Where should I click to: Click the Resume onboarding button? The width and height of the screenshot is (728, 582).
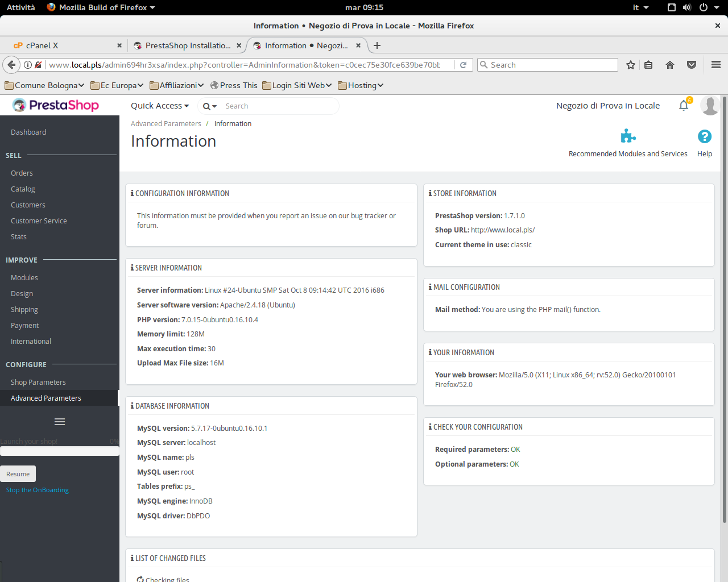point(18,474)
